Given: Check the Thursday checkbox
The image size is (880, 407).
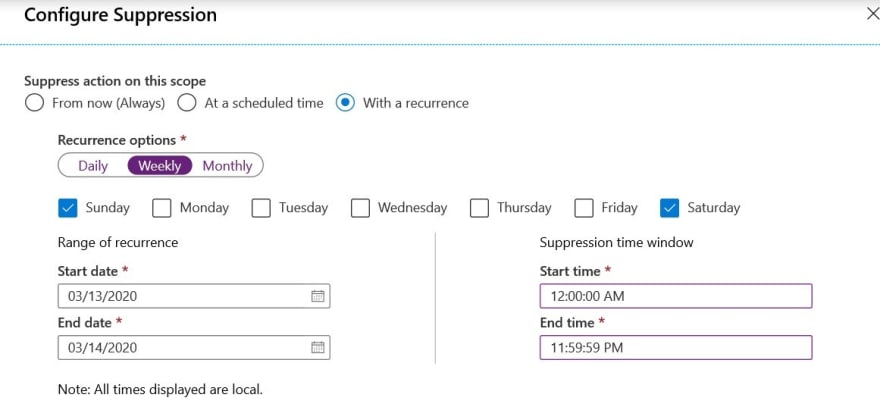Looking at the screenshot, I should coord(479,208).
